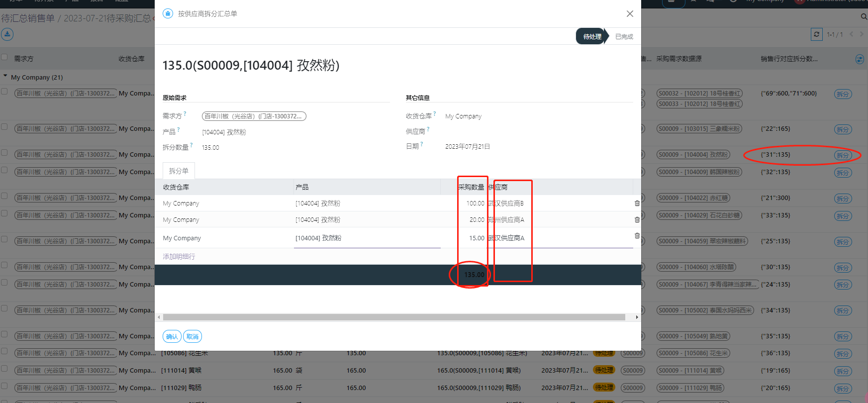The image size is (868, 403).
Task: Open product field in the third split line
Action: 367,238
